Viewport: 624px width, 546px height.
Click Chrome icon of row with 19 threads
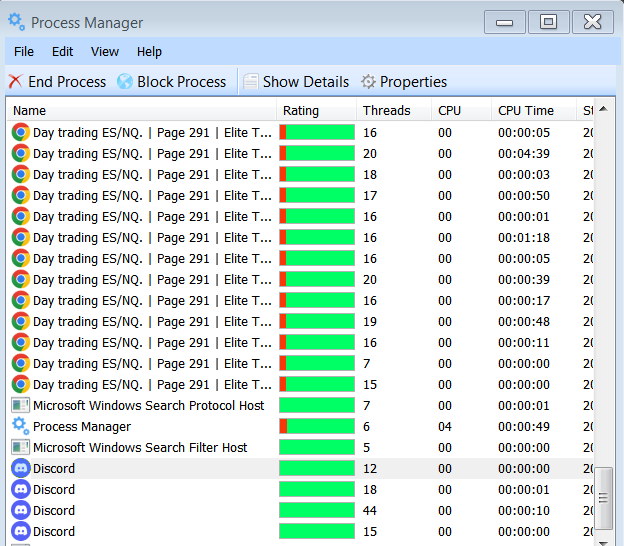coord(21,322)
